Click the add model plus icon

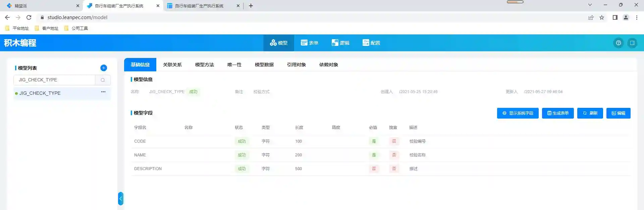[x=104, y=68]
